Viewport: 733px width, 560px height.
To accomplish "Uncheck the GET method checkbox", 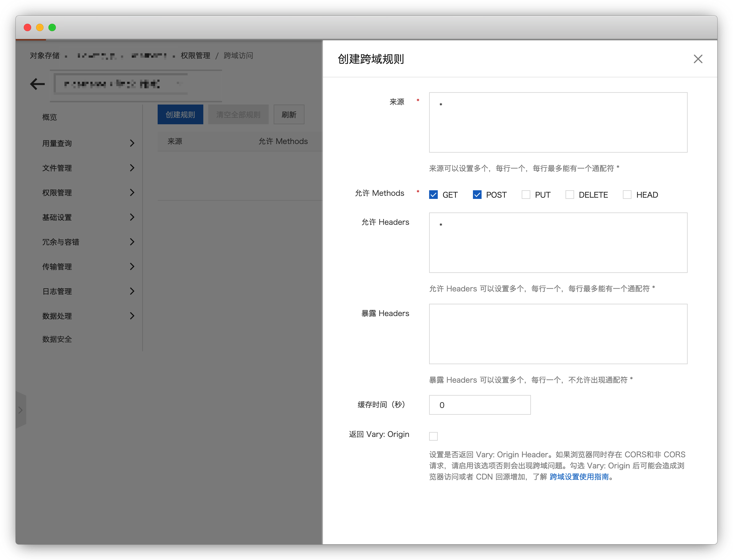I will [x=433, y=195].
